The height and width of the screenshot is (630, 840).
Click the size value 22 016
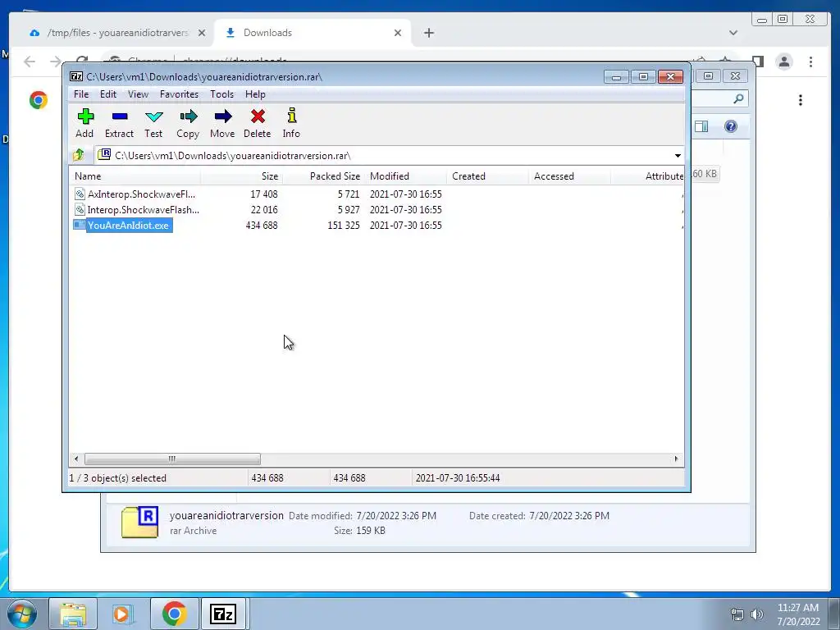point(264,210)
